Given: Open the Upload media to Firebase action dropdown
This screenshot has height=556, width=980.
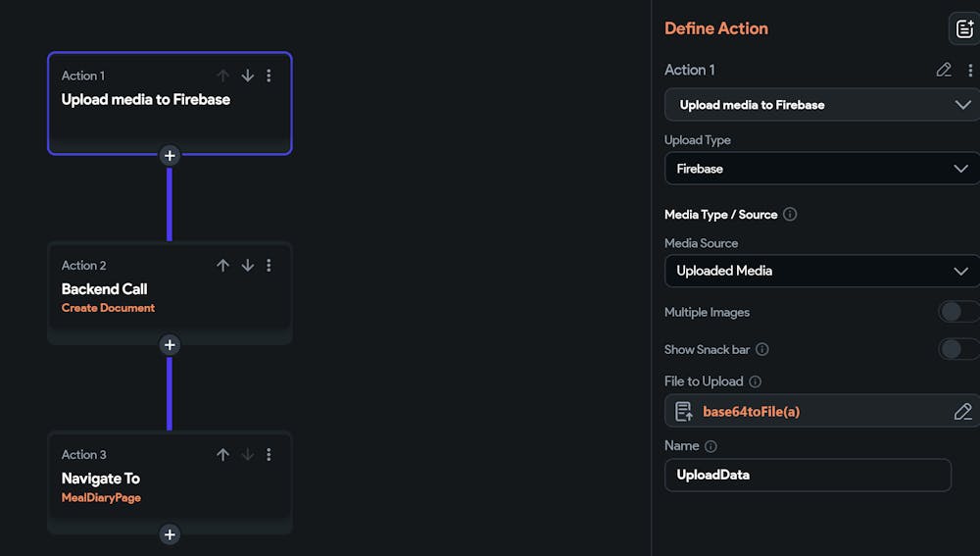Looking at the screenshot, I should 821,105.
